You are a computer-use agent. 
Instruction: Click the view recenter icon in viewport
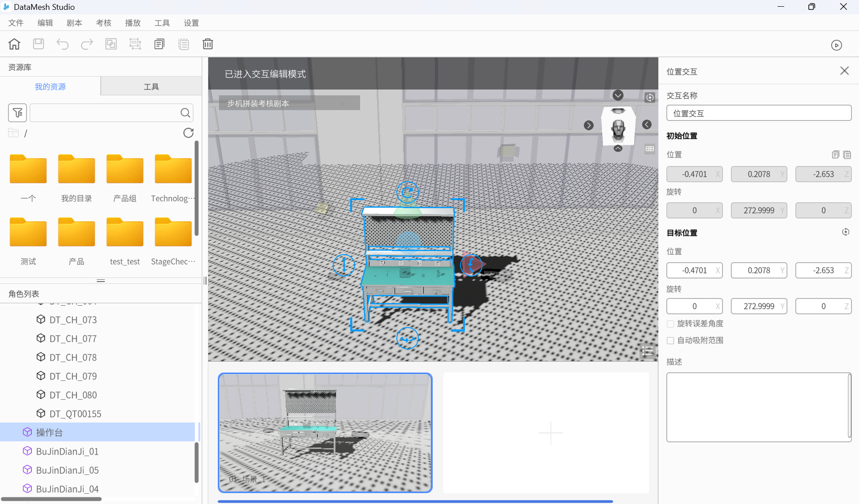[x=650, y=98]
